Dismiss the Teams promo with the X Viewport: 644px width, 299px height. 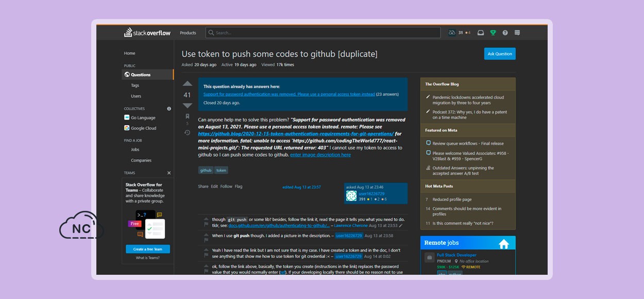[x=169, y=173]
